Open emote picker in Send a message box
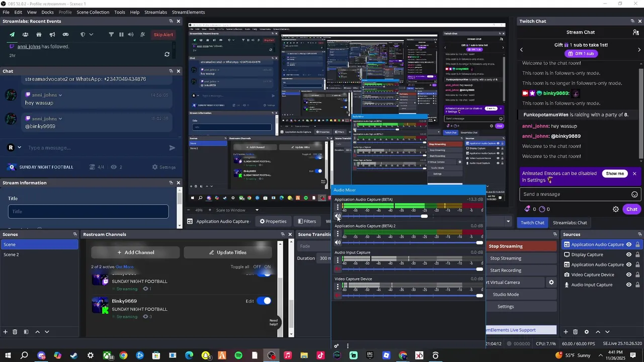This screenshot has width=644, height=362. 634,195
